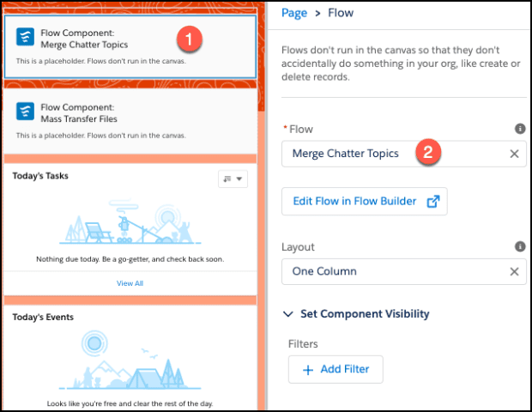Go to Page in the breadcrumb

(x=294, y=13)
